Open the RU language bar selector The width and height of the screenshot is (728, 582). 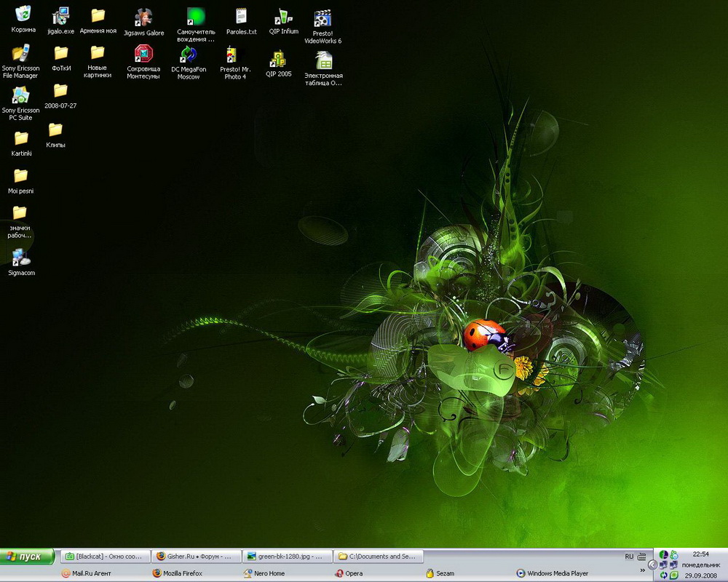pos(629,557)
